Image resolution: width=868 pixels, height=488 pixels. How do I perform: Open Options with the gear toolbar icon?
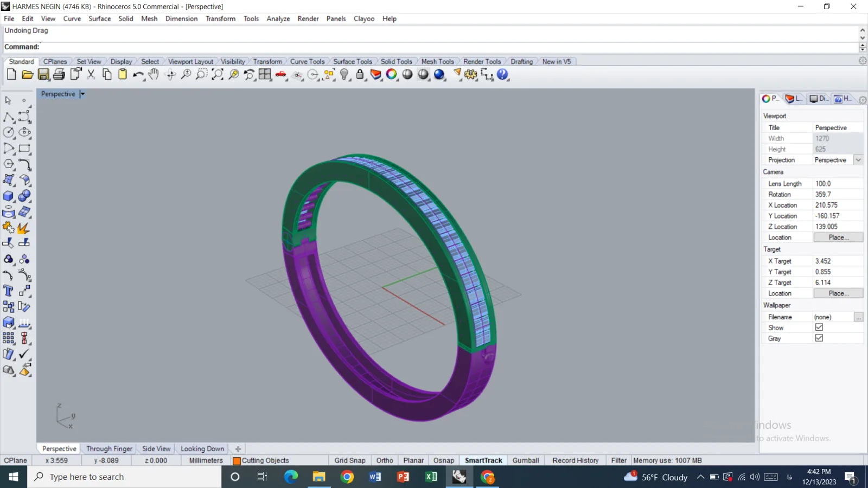point(471,75)
